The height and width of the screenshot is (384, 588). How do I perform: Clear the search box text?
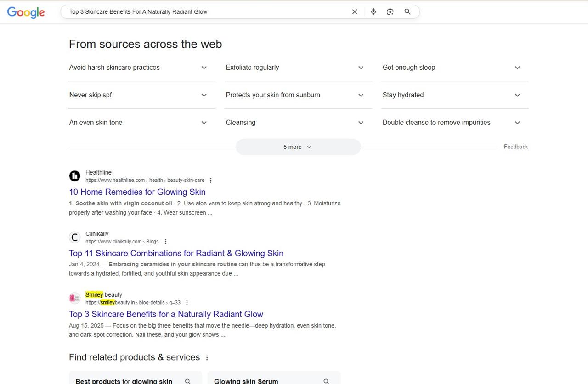pos(355,12)
